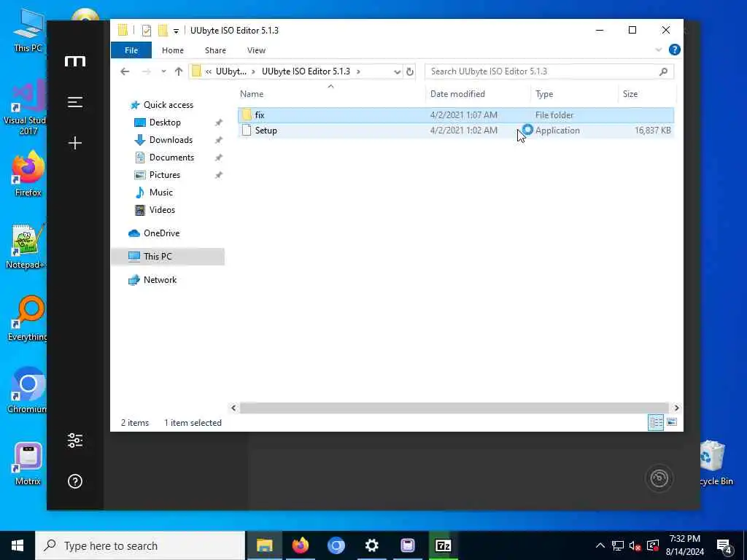Click the search magnifier icon in Explorer

coord(663,71)
